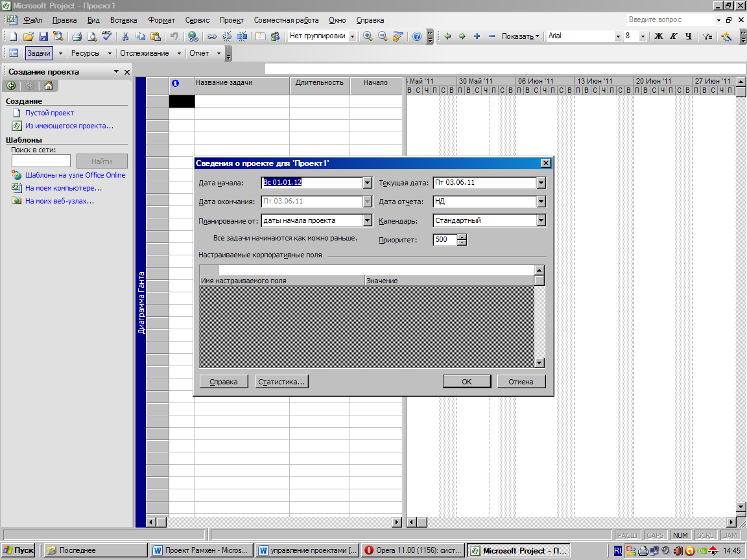Zoom out on the Gantt timeline
The width and height of the screenshot is (747, 560).
tap(383, 36)
